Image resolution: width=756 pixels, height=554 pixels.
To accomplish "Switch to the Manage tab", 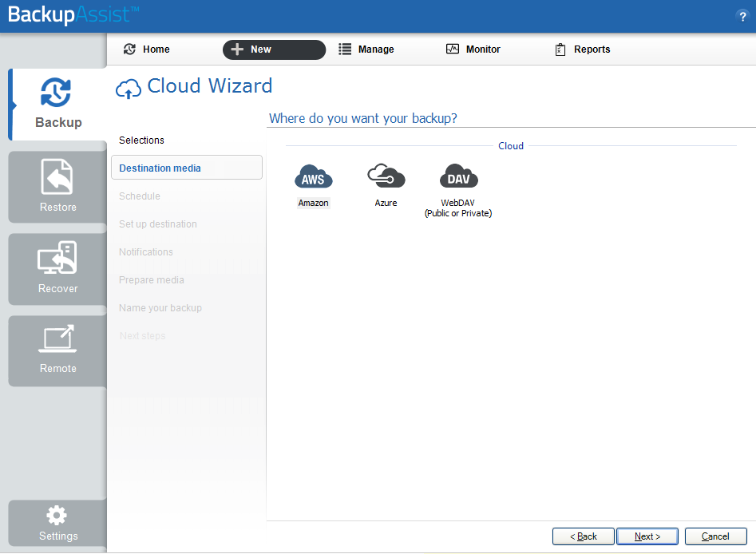I will [366, 49].
